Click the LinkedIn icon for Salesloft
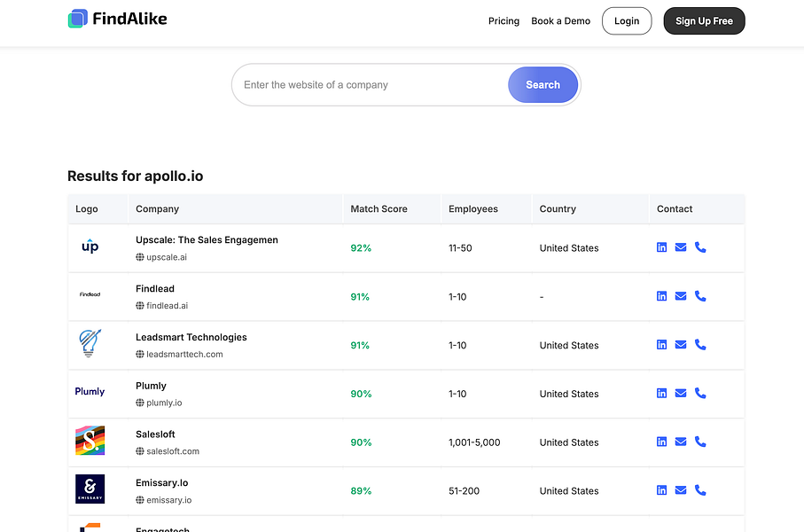The height and width of the screenshot is (532, 804). click(661, 442)
